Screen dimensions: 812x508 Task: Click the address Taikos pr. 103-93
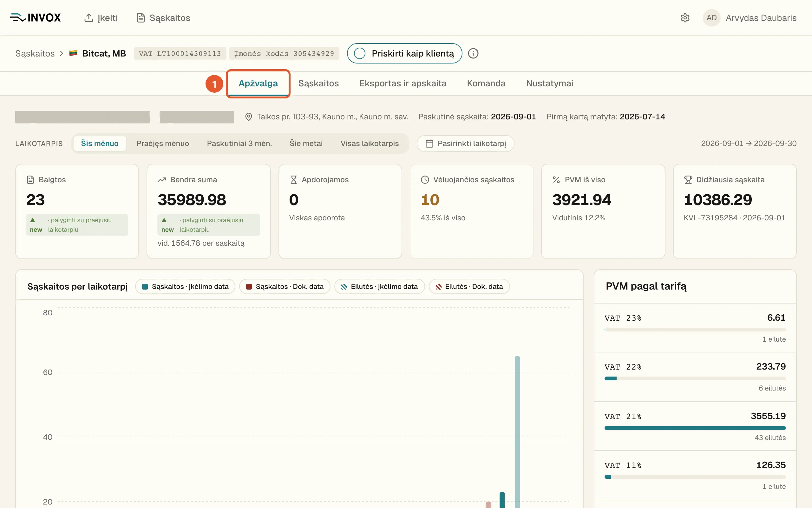coord(332,117)
